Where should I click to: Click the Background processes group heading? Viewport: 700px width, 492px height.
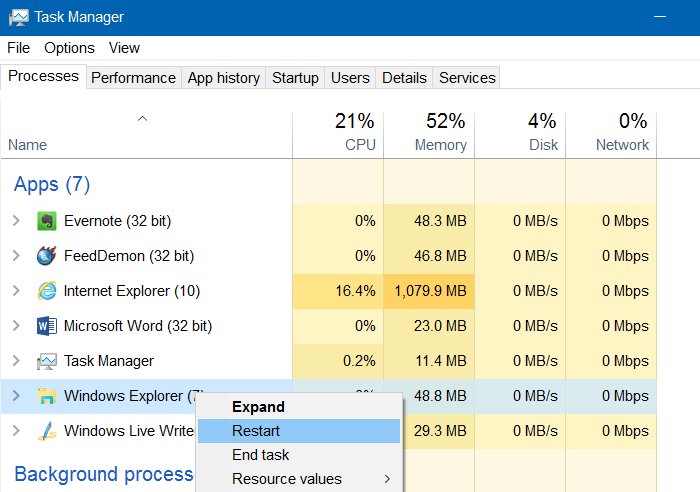tap(104, 474)
